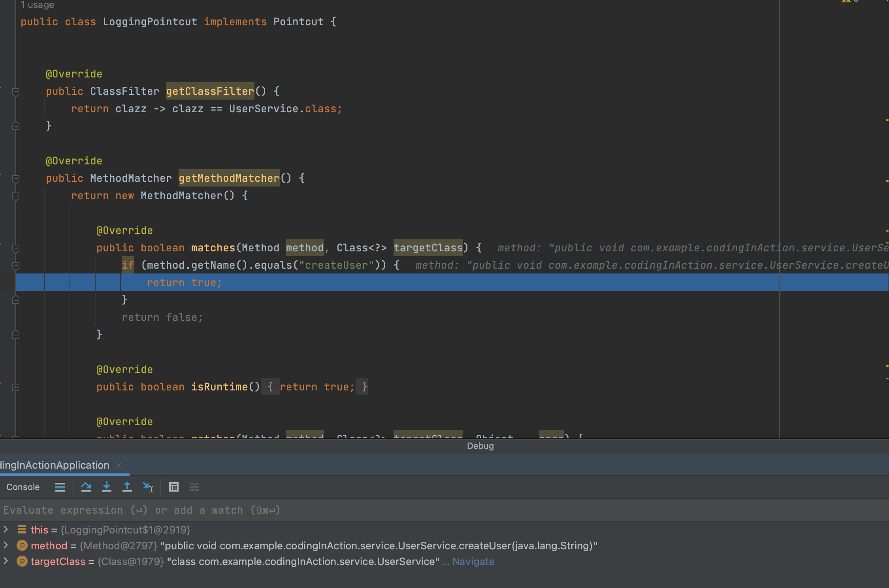Screen dimensions: 889x588
Task: Click the threads/frames layout icon beside Console
Action: (60, 487)
